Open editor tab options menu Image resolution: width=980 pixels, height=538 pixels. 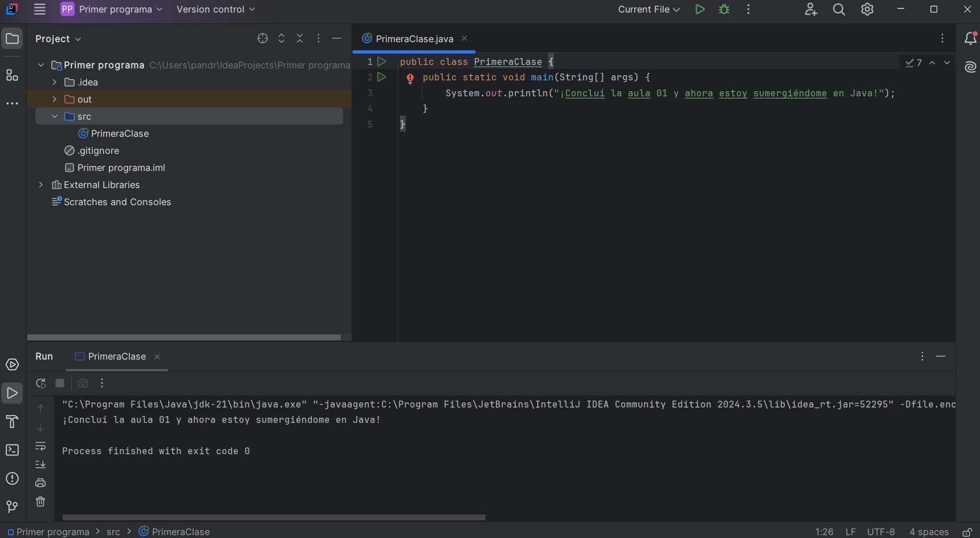click(x=942, y=38)
